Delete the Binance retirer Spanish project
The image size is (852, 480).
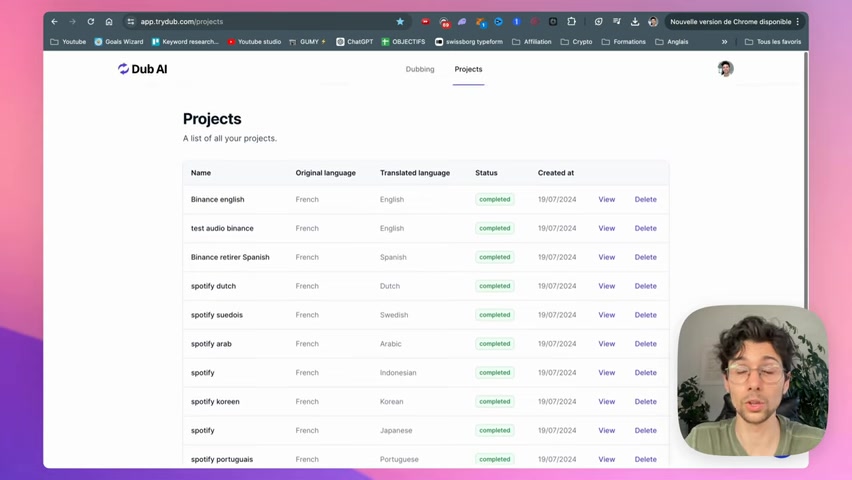(x=646, y=257)
